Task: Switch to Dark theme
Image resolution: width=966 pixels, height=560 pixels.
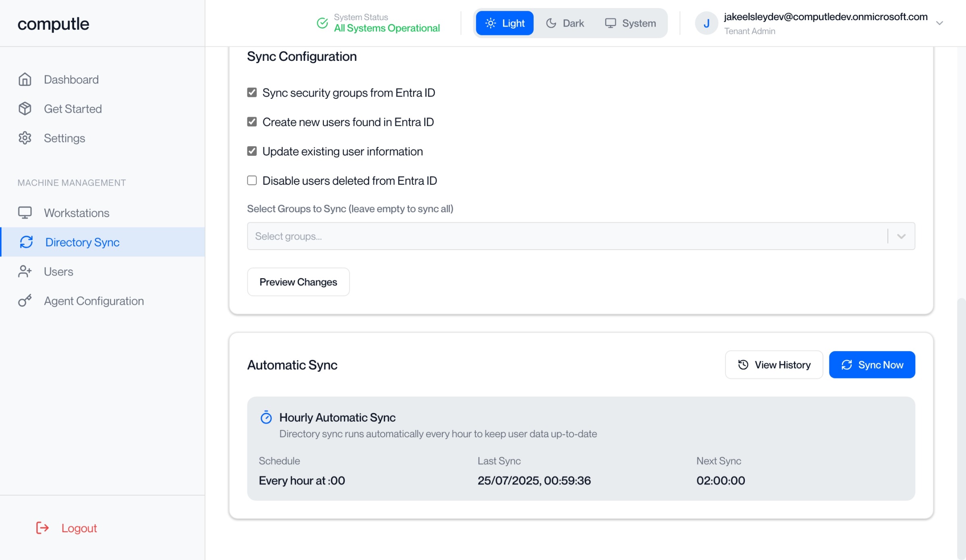Action: pos(565,23)
